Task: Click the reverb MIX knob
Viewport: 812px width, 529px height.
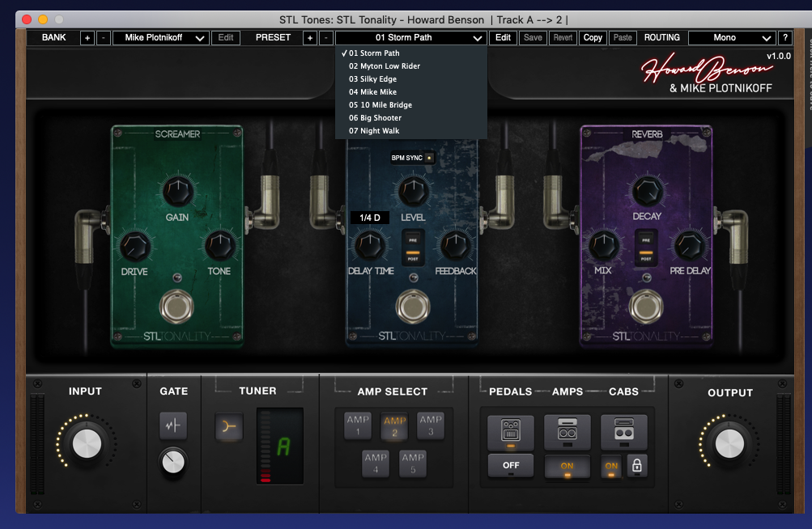Action: coord(603,245)
